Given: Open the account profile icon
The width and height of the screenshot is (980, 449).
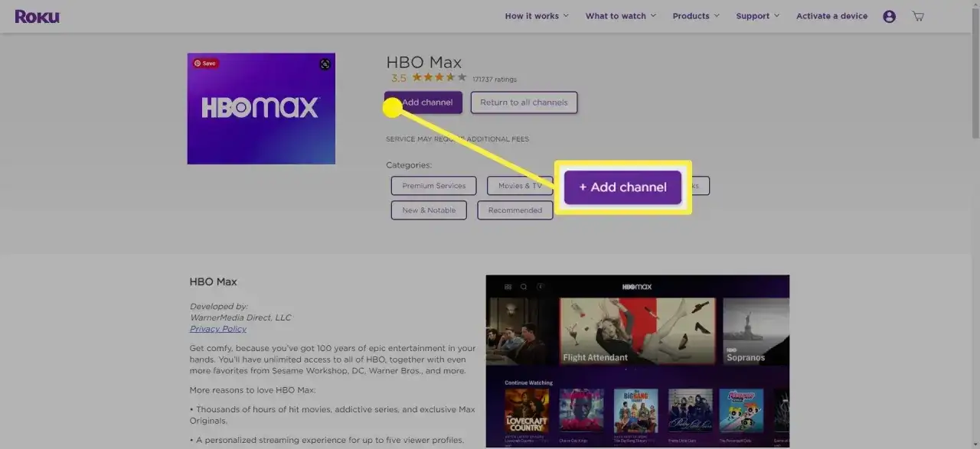Looking at the screenshot, I should tap(889, 16).
